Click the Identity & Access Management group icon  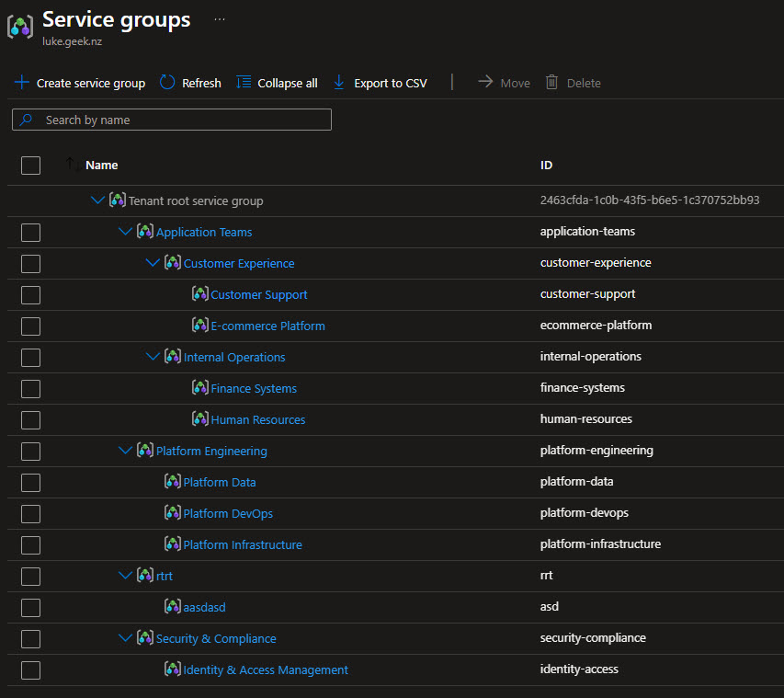(x=173, y=669)
